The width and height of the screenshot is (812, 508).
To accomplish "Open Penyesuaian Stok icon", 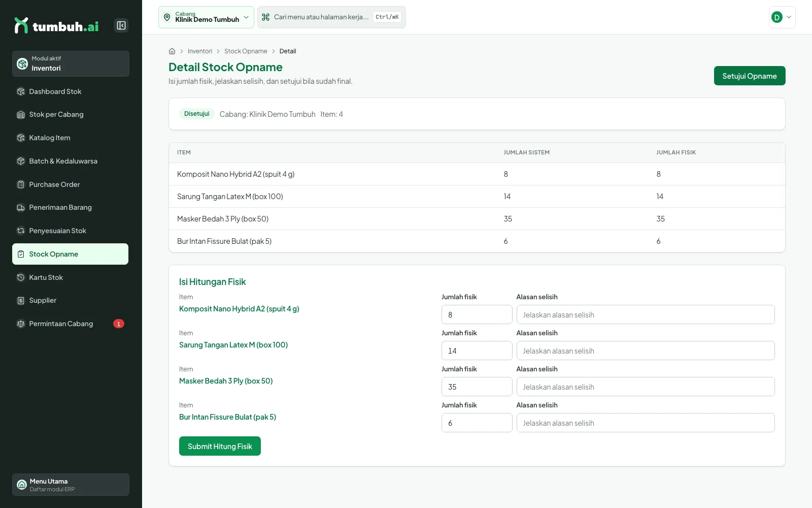I will click(21, 231).
